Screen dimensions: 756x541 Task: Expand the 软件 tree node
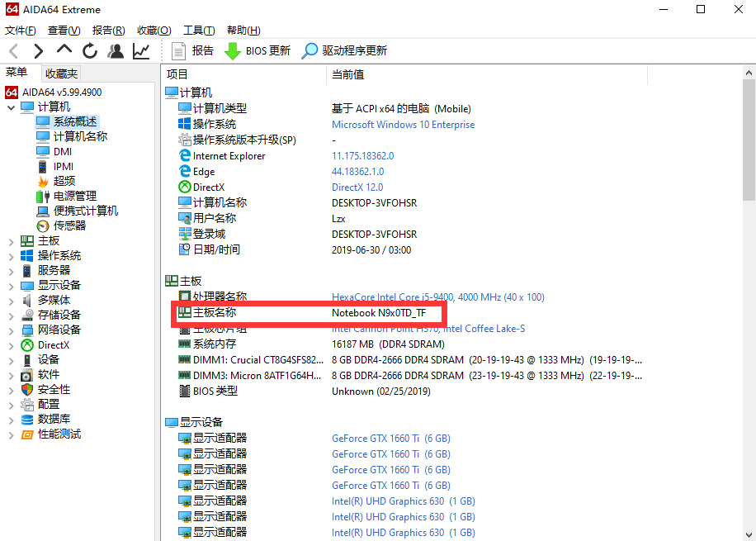coord(11,376)
